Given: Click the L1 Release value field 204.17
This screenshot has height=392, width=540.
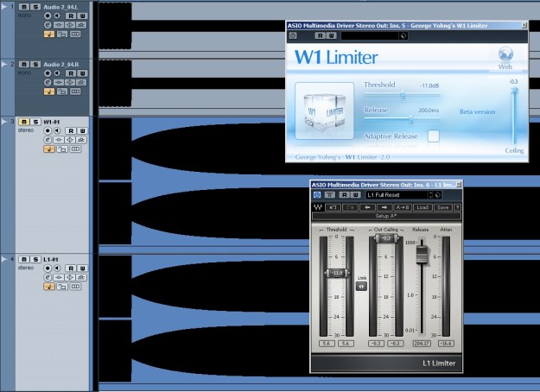Looking at the screenshot, I should [x=422, y=344].
